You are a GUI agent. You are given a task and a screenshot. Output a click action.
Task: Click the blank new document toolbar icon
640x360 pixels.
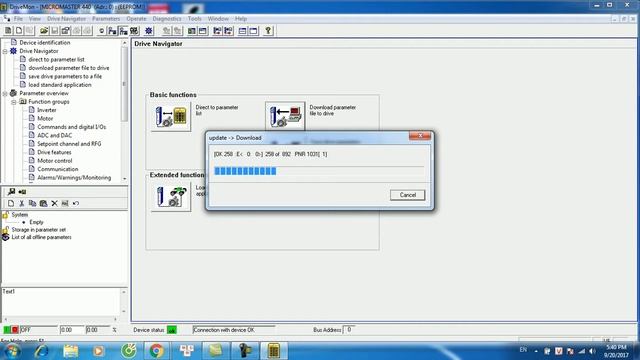pos(19,31)
